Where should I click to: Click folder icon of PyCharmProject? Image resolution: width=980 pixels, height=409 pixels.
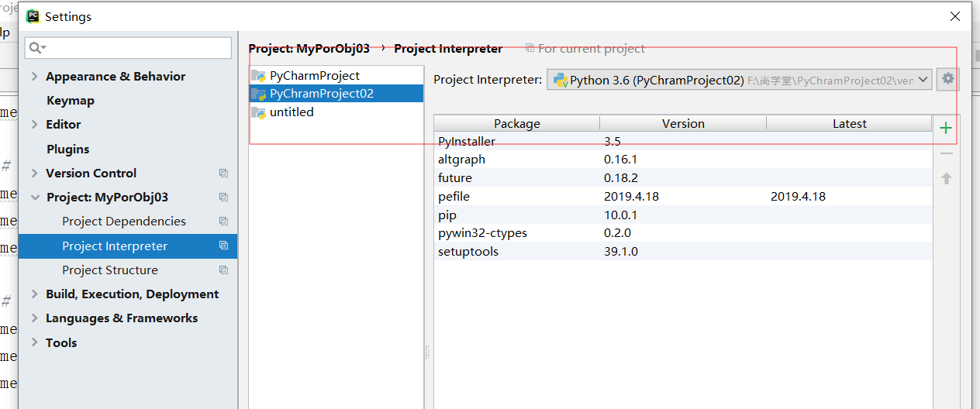coord(259,76)
